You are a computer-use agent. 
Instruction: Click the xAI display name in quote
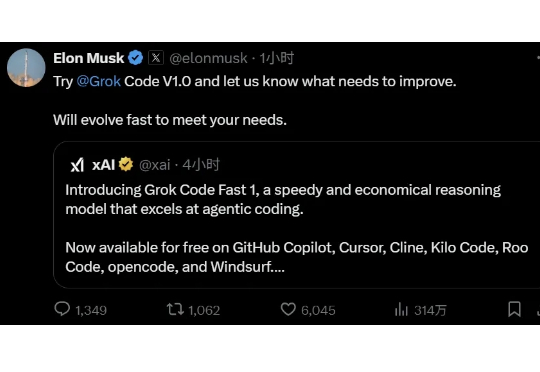103,165
